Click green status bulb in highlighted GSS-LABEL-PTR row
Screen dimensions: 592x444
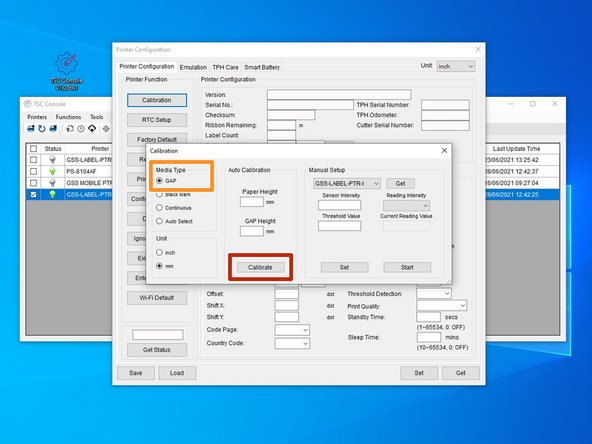(52, 194)
